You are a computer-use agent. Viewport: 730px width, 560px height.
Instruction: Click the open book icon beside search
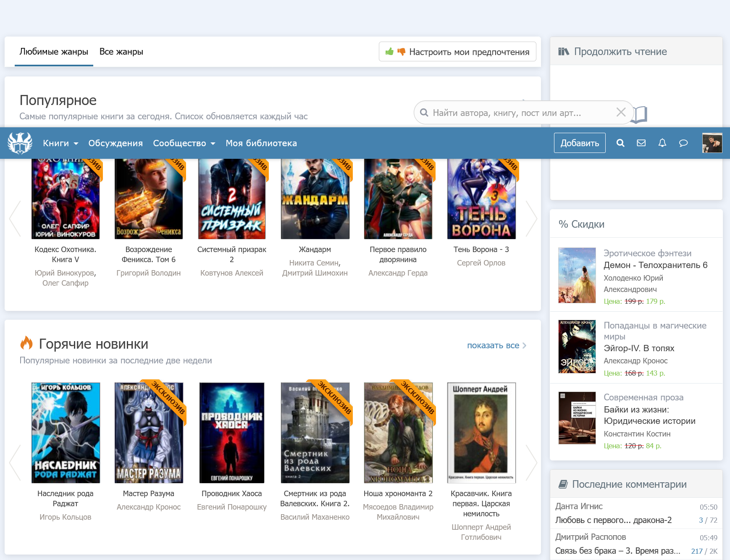point(640,114)
